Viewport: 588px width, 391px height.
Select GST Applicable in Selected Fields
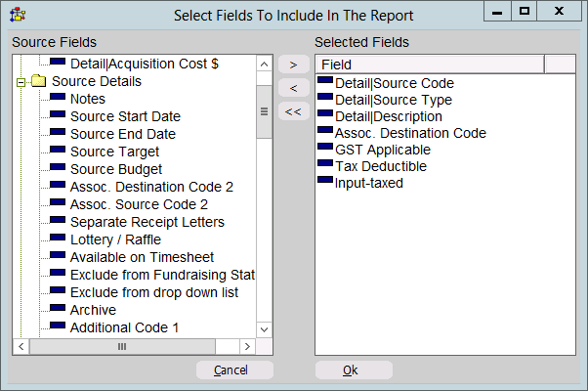383,150
